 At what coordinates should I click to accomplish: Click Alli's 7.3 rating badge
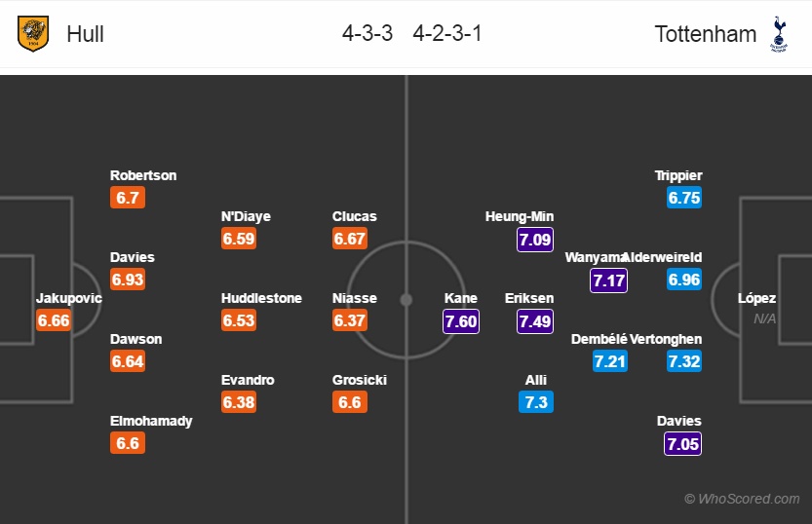[536, 402]
